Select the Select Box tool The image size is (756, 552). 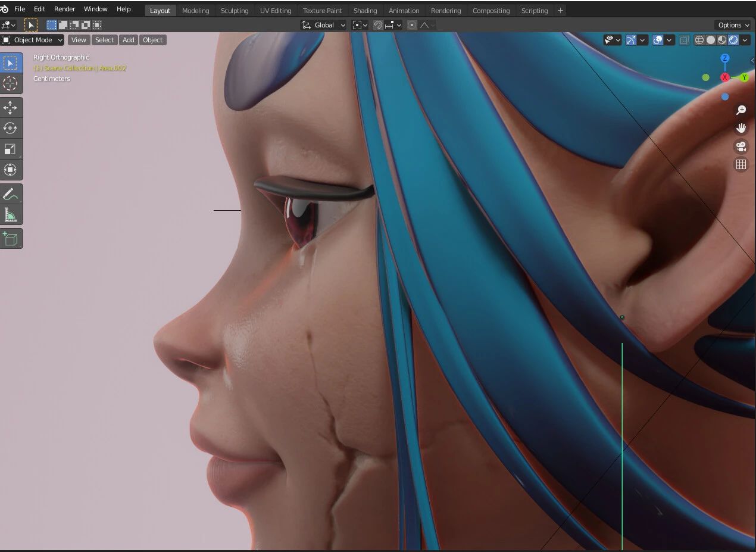tap(11, 63)
